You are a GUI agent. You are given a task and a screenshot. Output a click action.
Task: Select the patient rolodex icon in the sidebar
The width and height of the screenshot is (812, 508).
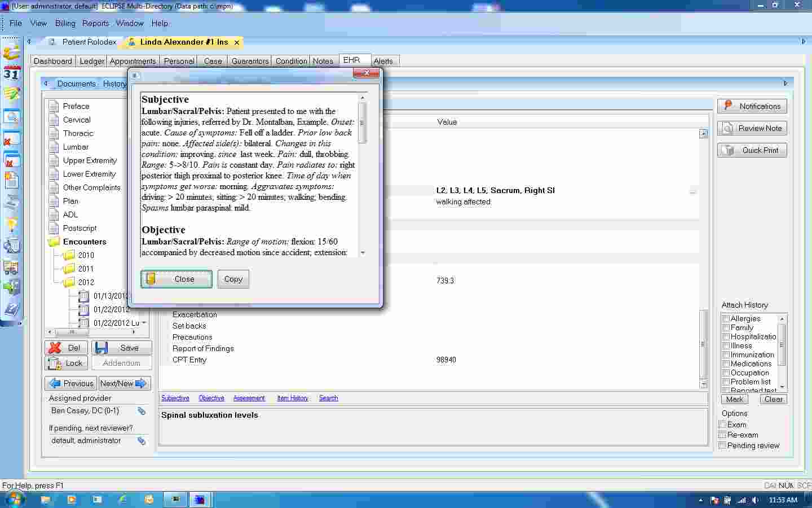click(x=11, y=54)
